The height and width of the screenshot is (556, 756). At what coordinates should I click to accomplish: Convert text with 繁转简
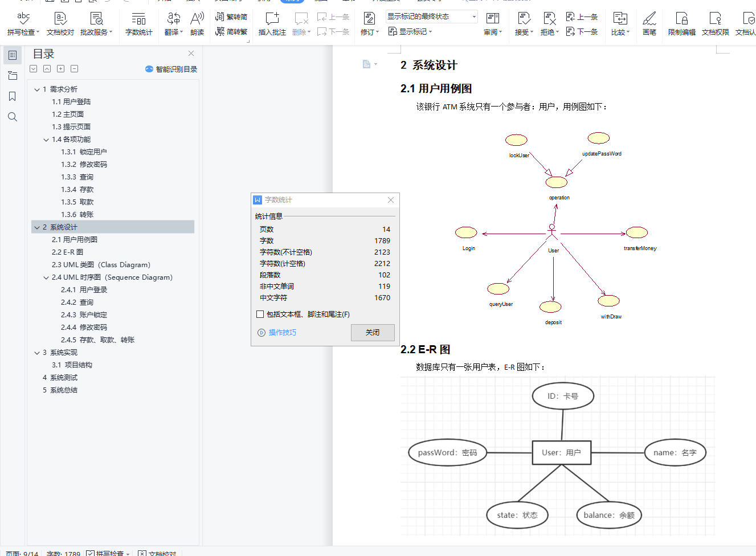pos(231,17)
